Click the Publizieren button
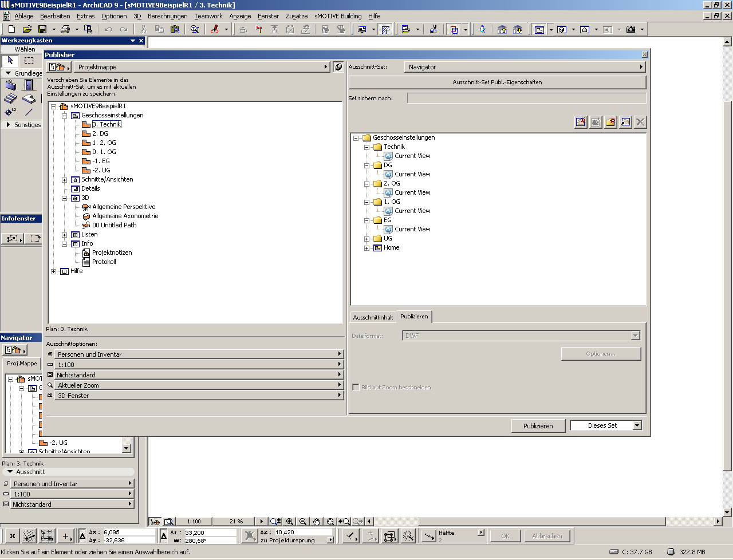 tap(538, 425)
